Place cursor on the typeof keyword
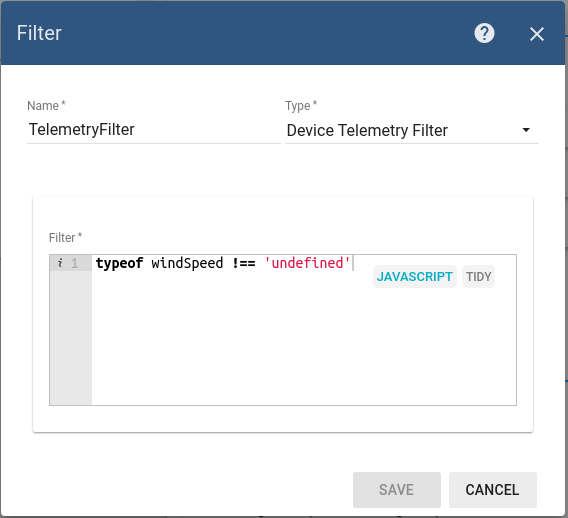Image resolution: width=568 pixels, height=518 pixels. point(120,263)
